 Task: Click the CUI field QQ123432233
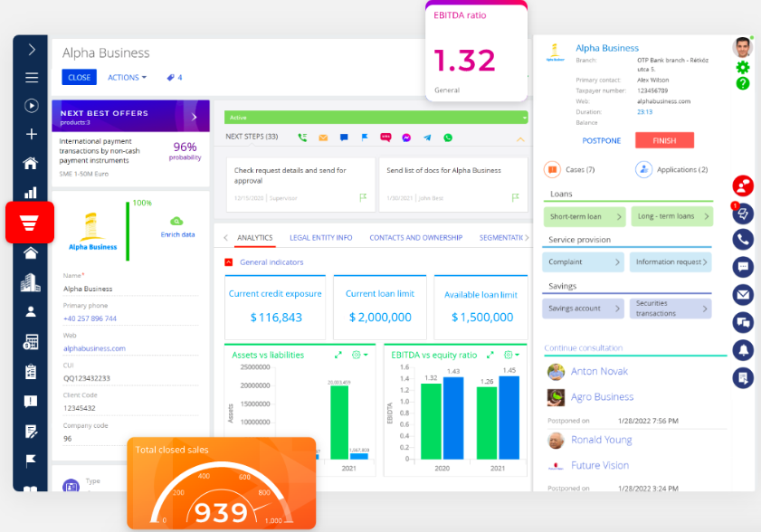130,378
